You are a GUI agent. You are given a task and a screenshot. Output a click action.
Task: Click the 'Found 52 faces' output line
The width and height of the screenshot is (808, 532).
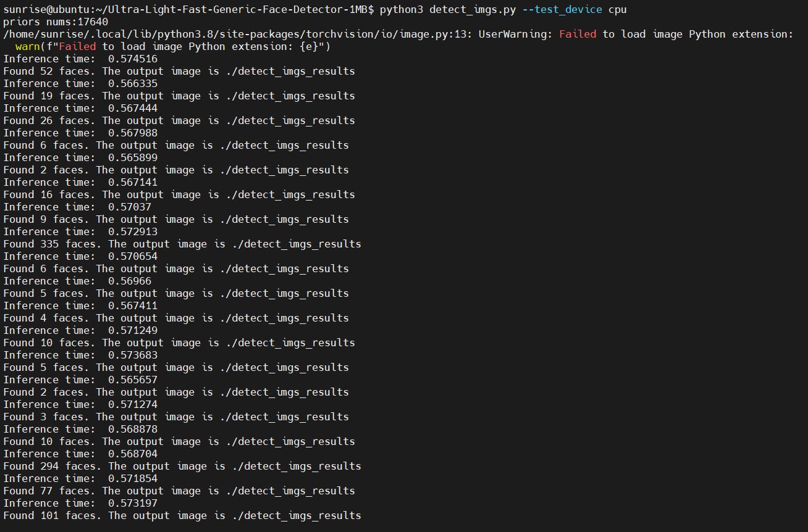[179, 71]
